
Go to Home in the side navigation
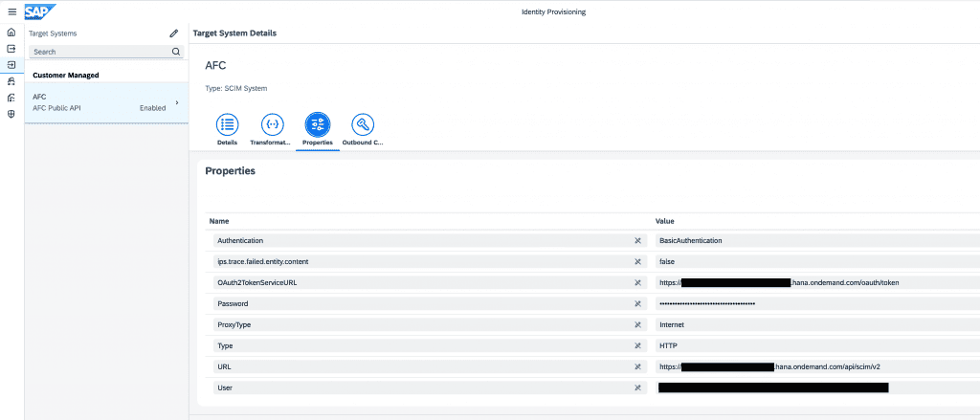pos(11,33)
